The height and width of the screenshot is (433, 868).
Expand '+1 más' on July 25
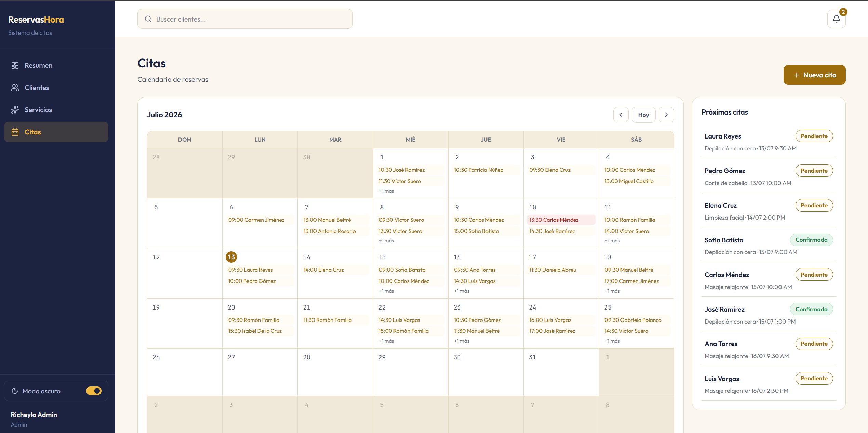[612, 341]
